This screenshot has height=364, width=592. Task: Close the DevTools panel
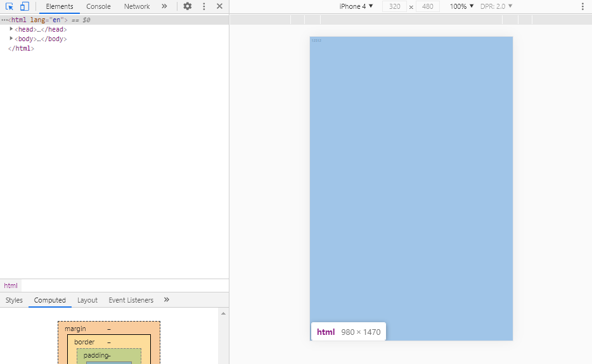[x=219, y=6]
